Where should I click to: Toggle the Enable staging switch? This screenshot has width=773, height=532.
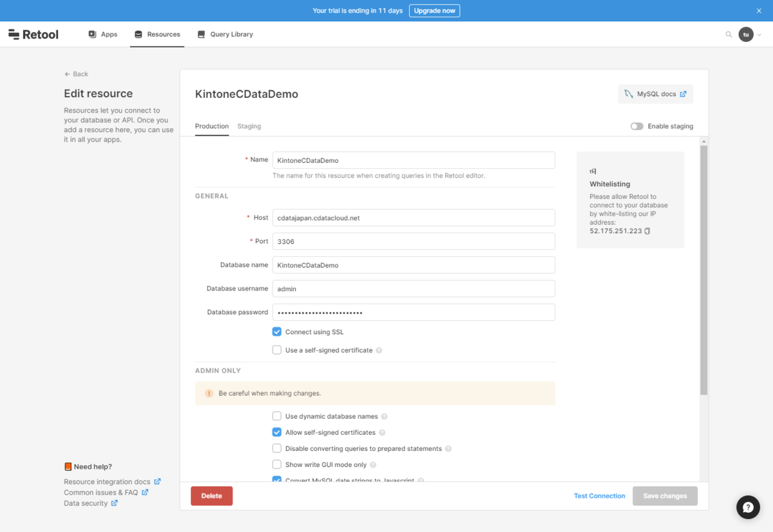coord(637,126)
